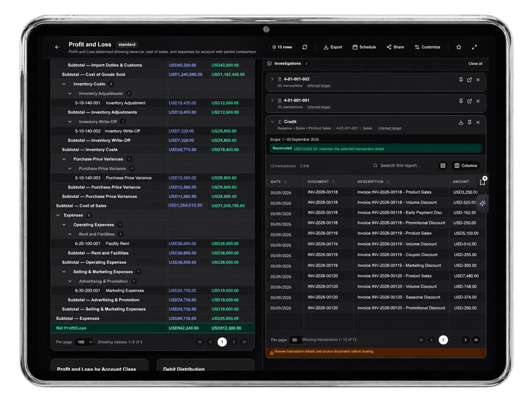Favorite this report with the star icon

[459, 47]
